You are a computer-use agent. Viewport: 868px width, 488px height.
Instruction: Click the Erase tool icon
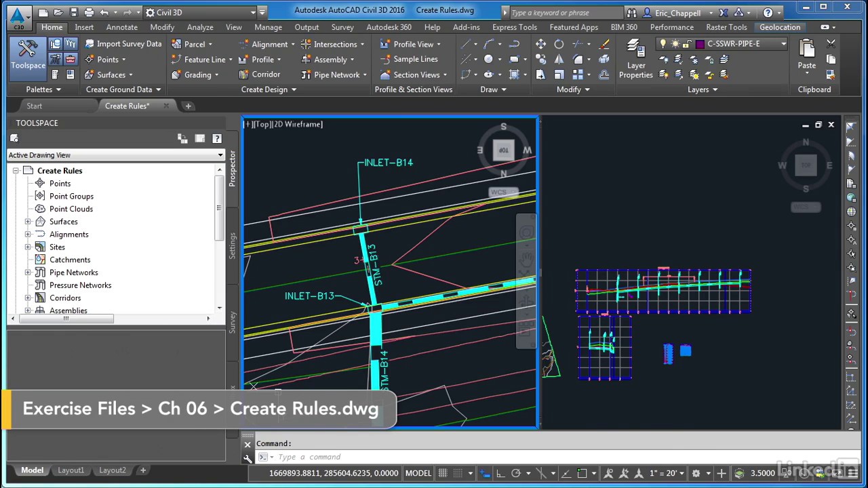[x=604, y=44]
